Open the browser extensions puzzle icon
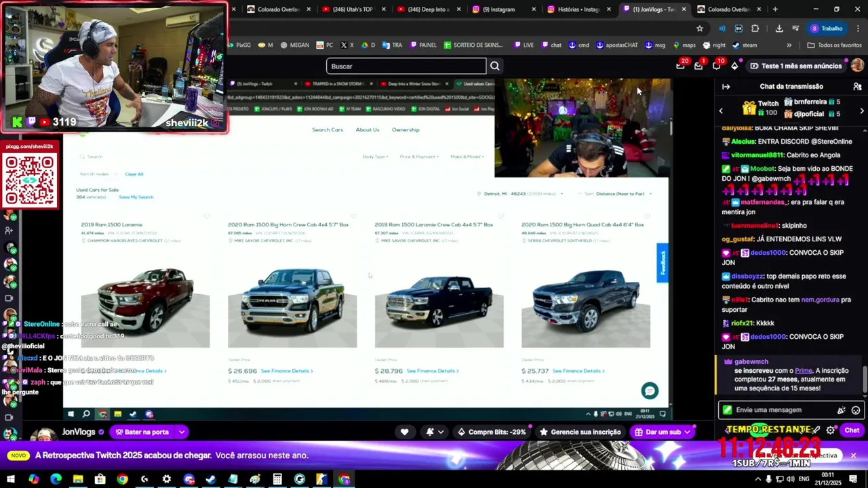The width and height of the screenshot is (868, 488). tap(755, 28)
